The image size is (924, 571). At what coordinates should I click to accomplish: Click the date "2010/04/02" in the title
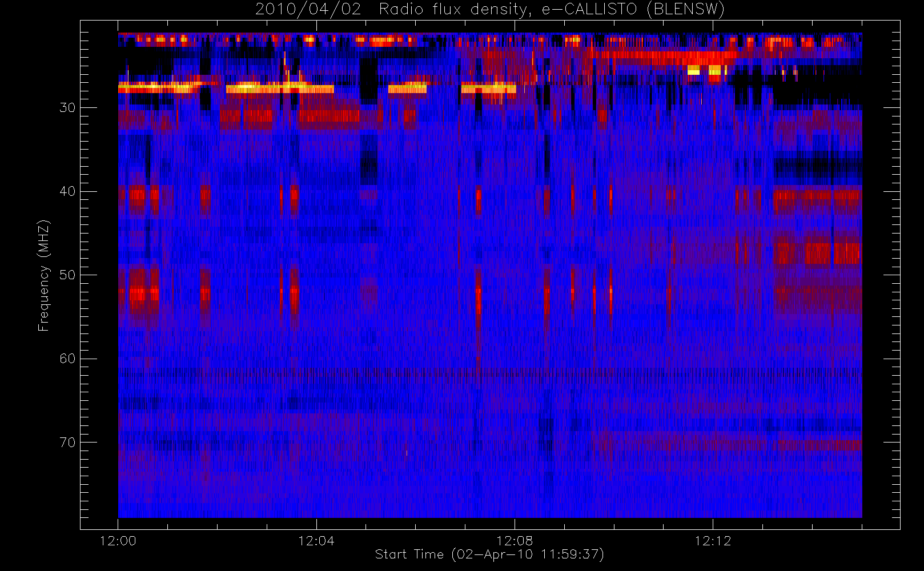coord(308,9)
